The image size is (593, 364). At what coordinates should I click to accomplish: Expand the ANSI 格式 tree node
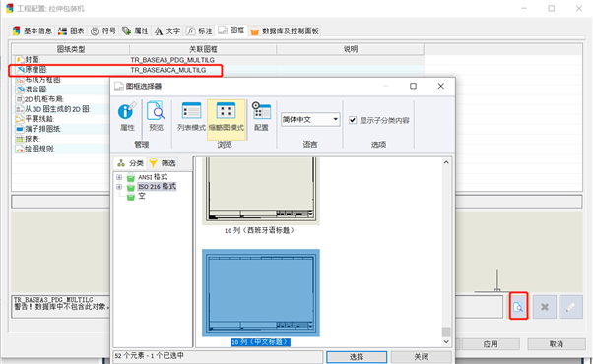(x=119, y=177)
